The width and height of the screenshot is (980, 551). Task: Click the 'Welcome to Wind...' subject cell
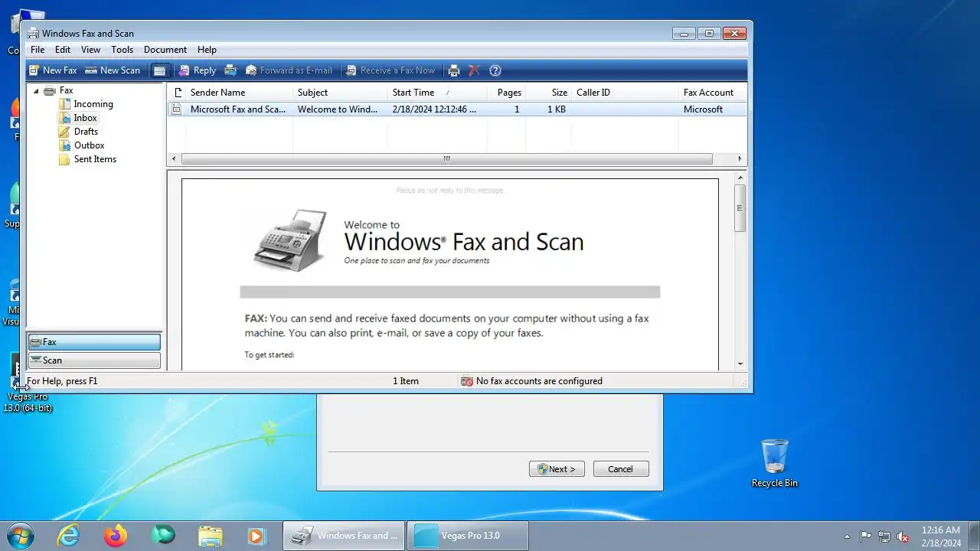[x=338, y=109]
